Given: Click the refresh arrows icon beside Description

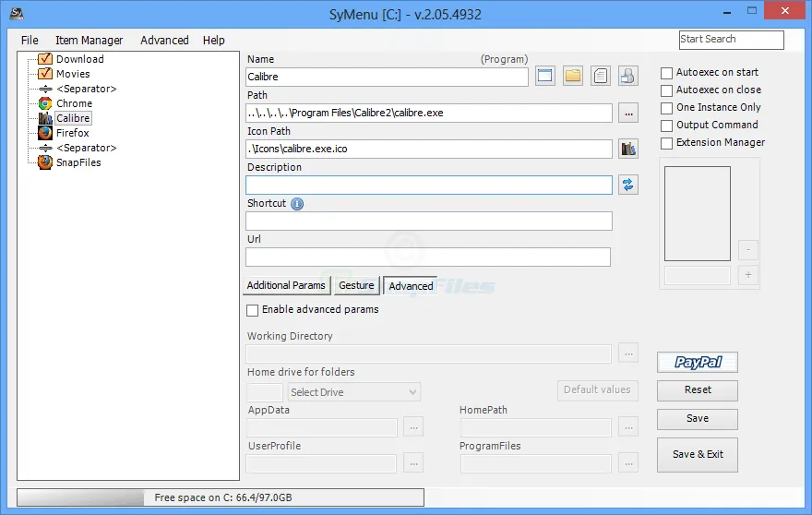Looking at the screenshot, I should tap(628, 185).
